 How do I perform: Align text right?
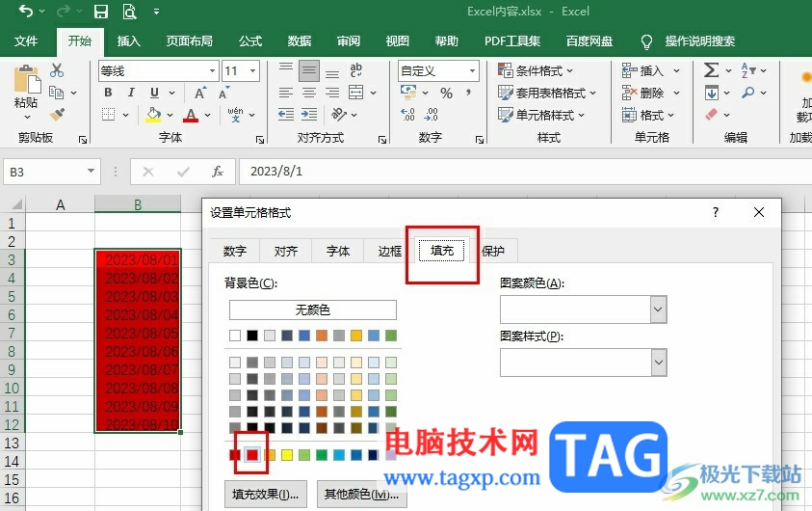pyautogui.click(x=332, y=93)
